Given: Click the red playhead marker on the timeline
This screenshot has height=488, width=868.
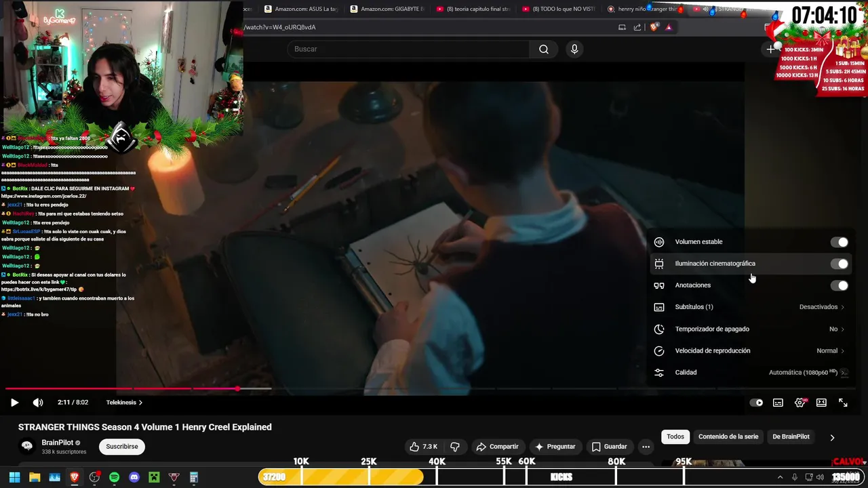Looking at the screenshot, I should (x=237, y=388).
